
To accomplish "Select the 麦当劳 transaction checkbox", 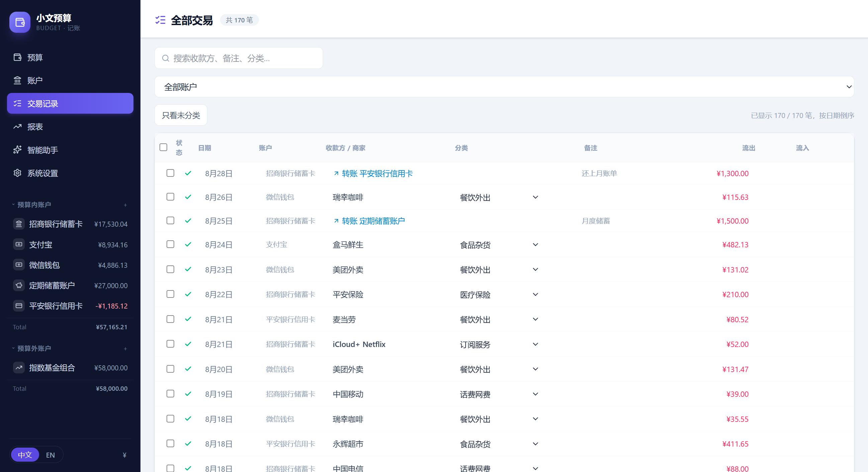I will pos(171,319).
